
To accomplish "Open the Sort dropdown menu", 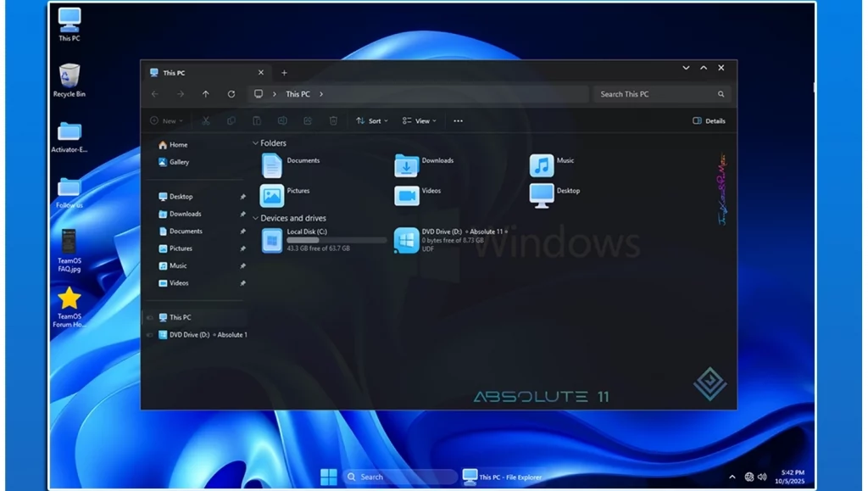I will (371, 121).
